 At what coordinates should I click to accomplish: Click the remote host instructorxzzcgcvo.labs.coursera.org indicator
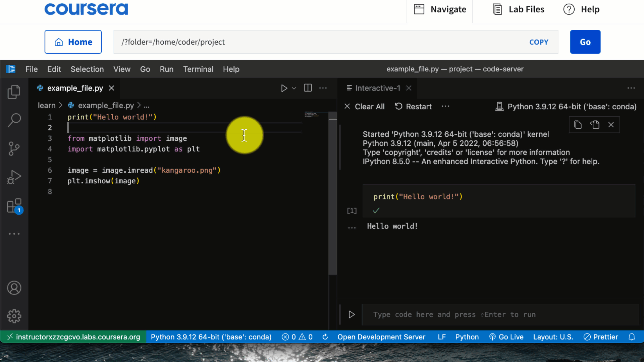(x=73, y=337)
